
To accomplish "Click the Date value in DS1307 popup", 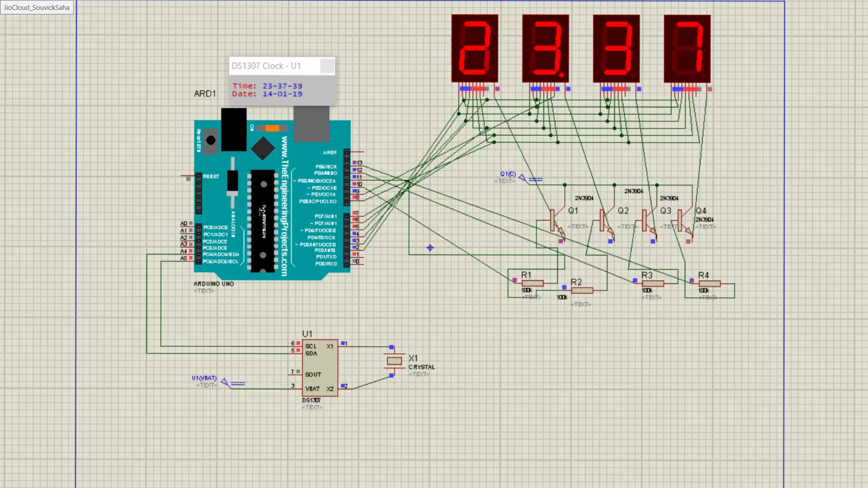I will pos(282,94).
